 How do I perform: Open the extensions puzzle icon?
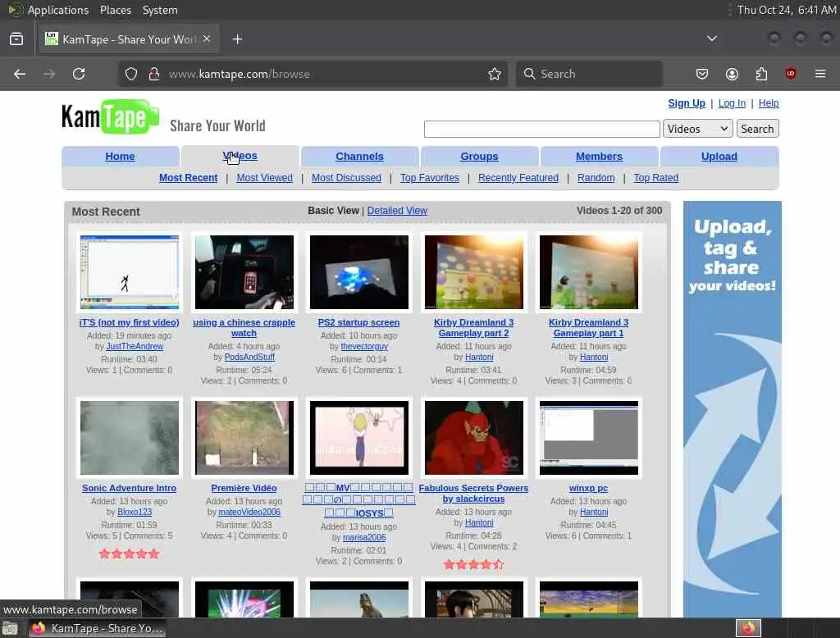tap(761, 74)
